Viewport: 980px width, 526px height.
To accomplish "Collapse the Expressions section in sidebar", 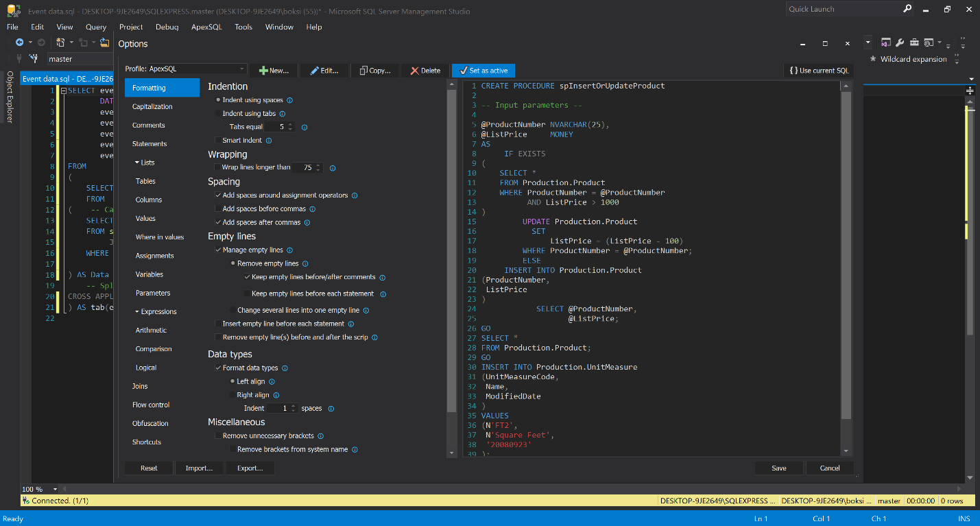I will [137, 312].
